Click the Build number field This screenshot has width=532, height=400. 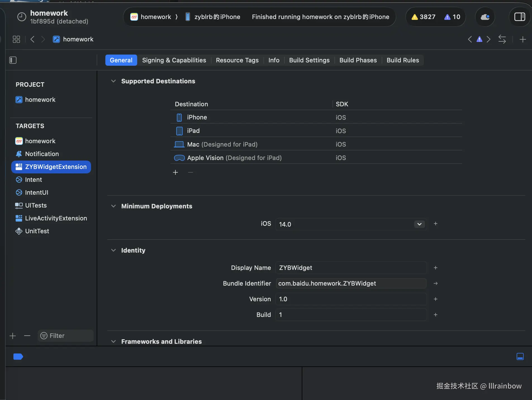pos(351,315)
